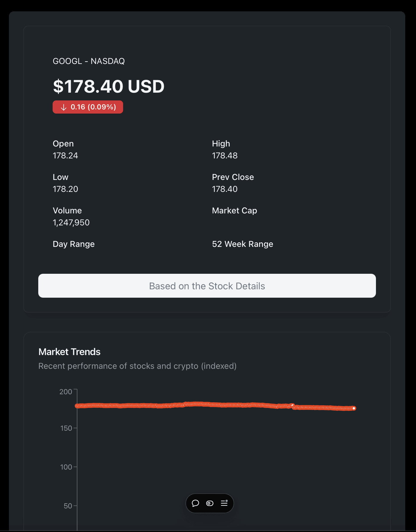Click the downward arrow in the red change badge
416x532 pixels.
click(x=63, y=107)
